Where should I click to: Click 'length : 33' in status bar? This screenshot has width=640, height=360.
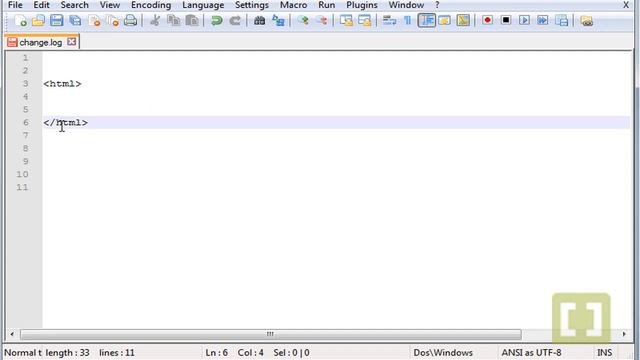[x=67, y=353]
